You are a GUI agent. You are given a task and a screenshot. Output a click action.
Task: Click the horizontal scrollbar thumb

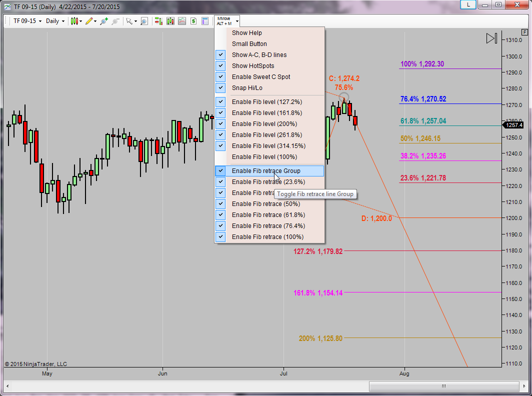tap(444, 386)
